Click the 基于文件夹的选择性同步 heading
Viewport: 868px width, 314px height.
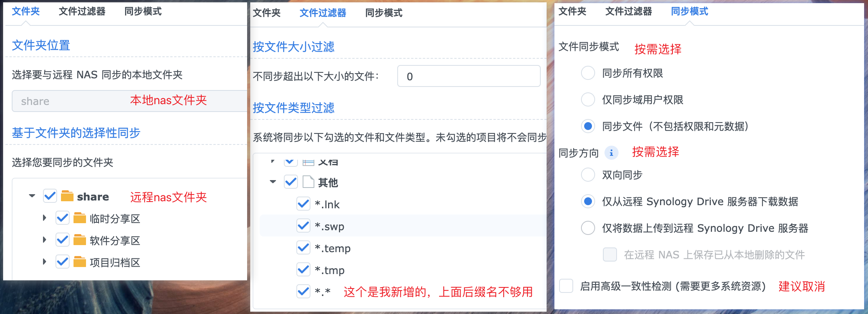[76, 133]
